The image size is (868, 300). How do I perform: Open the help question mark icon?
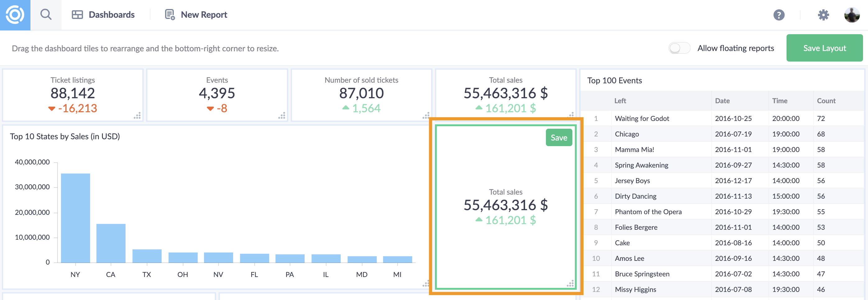(x=779, y=15)
